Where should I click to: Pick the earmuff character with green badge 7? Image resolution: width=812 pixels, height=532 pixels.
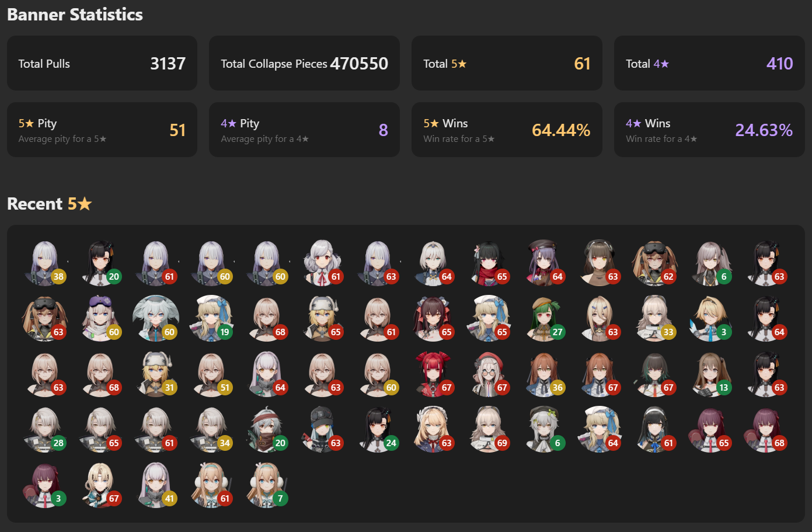click(x=267, y=485)
